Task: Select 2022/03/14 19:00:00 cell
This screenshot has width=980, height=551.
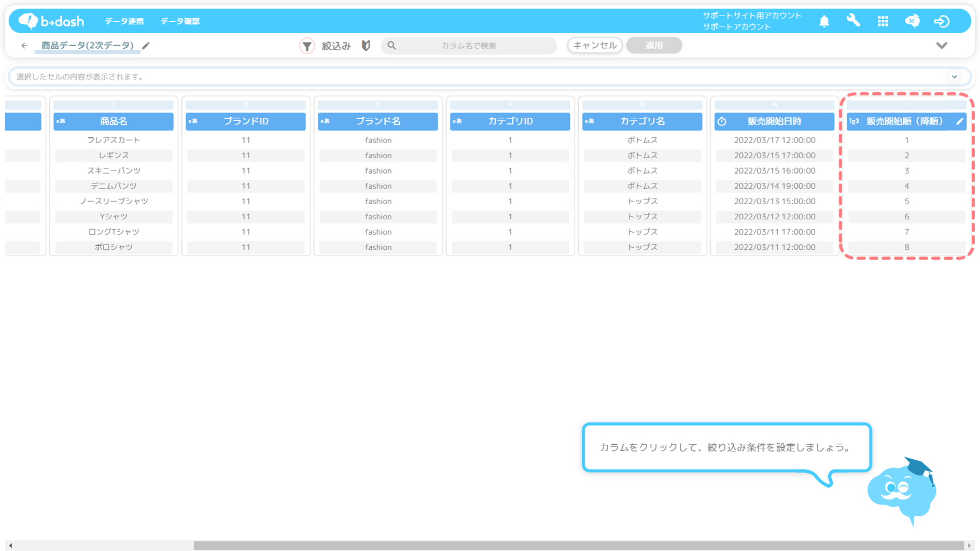Action: [x=775, y=186]
